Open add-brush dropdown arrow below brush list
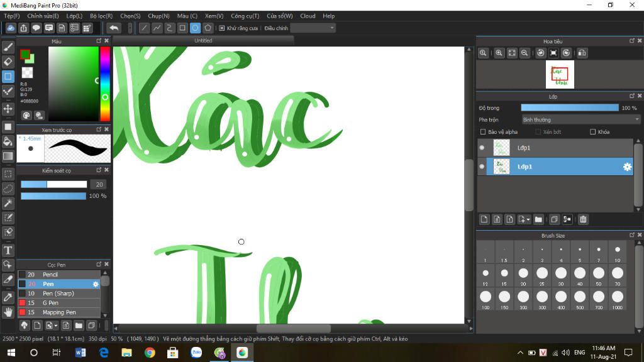 click(x=56, y=326)
